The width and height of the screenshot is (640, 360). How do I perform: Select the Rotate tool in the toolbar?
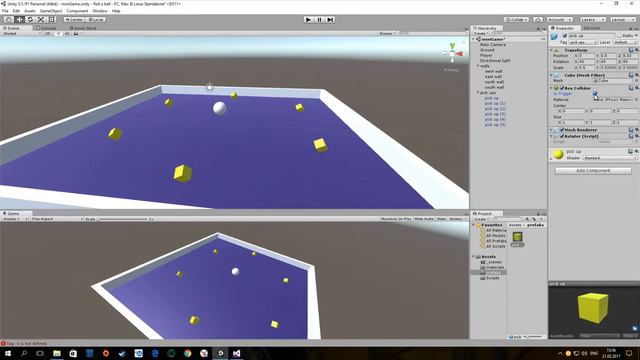(x=30, y=20)
